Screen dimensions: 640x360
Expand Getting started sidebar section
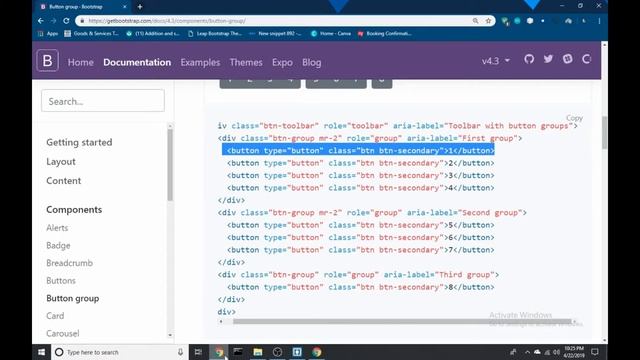pyautogui.click(x=79, y=142)
